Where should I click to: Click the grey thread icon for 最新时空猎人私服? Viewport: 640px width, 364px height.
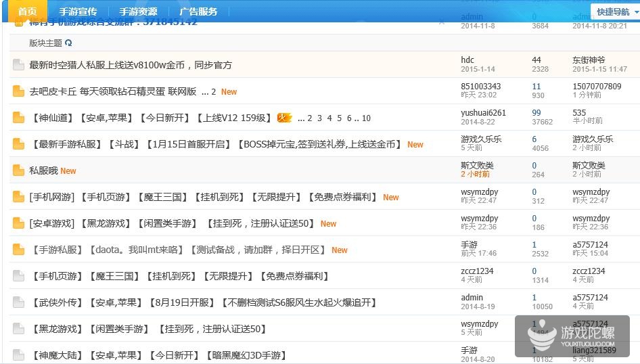click(x=18, y=65)
